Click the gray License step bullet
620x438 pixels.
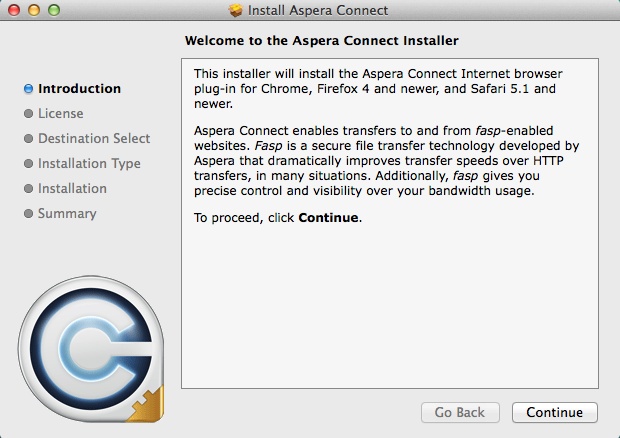(28, 114)
